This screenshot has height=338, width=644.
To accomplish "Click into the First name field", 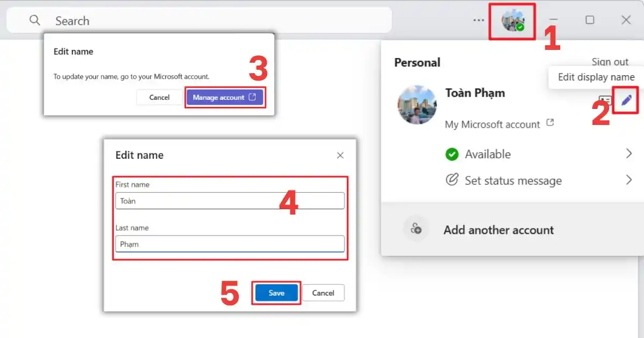I will (x=230, y=201).
